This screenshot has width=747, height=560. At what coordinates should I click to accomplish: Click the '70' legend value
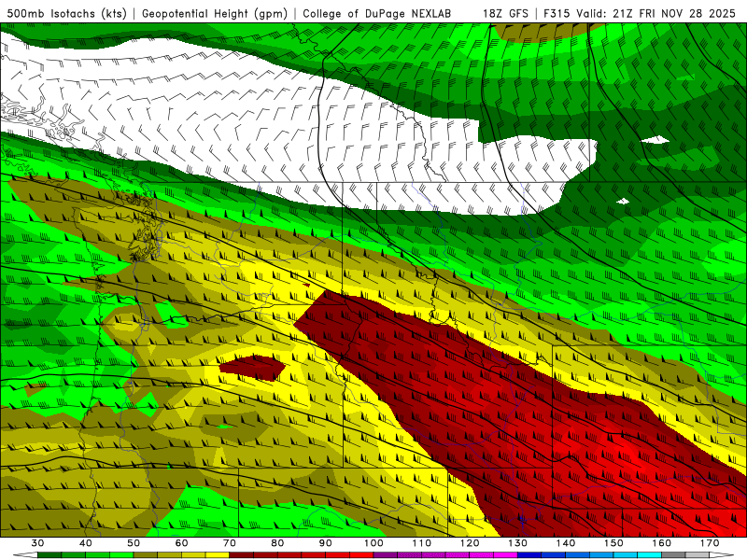click(x=230, y=543)
